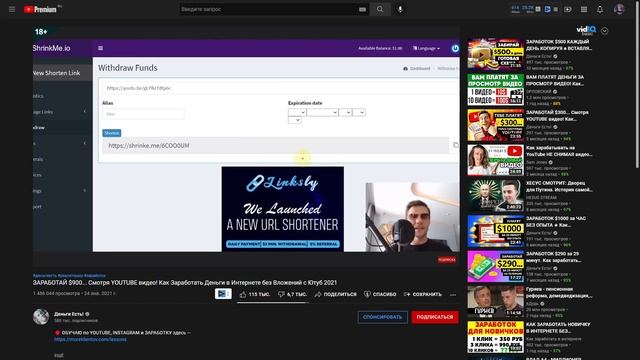Send thanks with СПАСИБО button
Screen dimensions: 640x360
380,294
